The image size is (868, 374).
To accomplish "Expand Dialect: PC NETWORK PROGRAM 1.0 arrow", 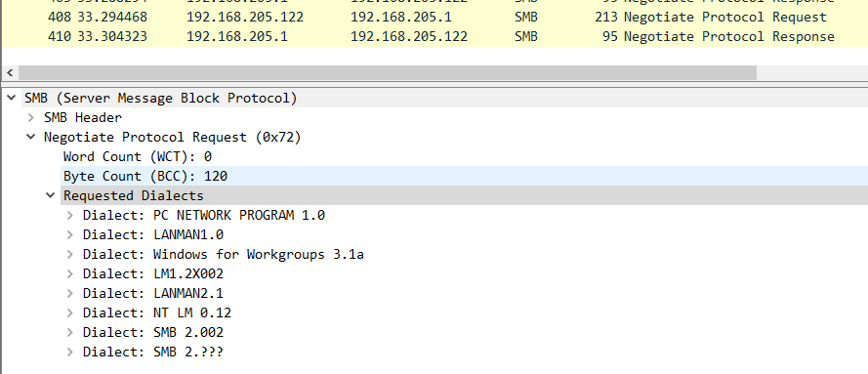I will pyautogui.click(x=69, y=215).
